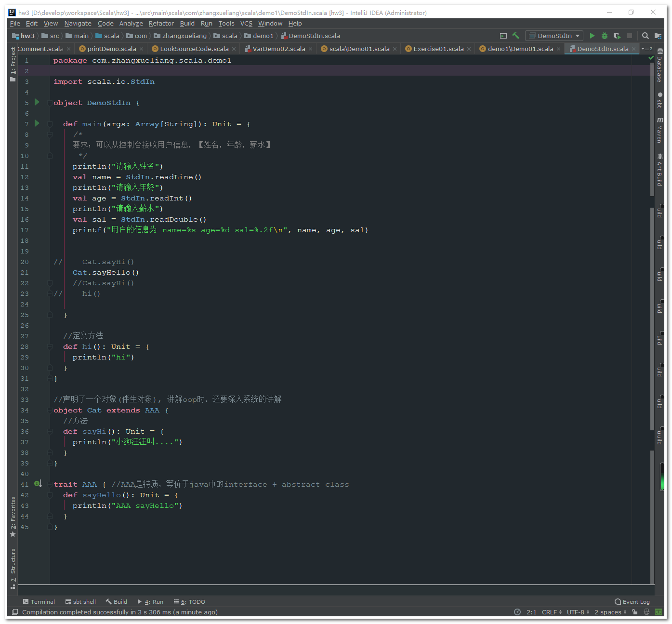
Task: Open the Build tool window at bottom
Action: point(117,601)
